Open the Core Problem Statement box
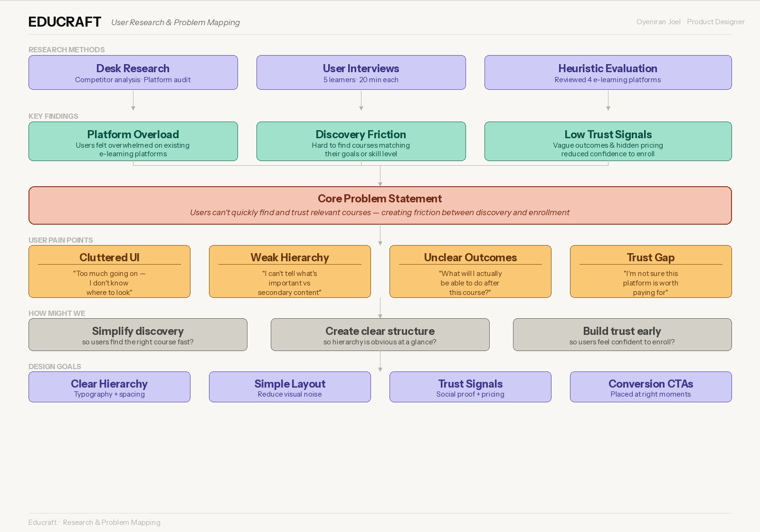This screenshot has height=532, width=760. (380, 205)
